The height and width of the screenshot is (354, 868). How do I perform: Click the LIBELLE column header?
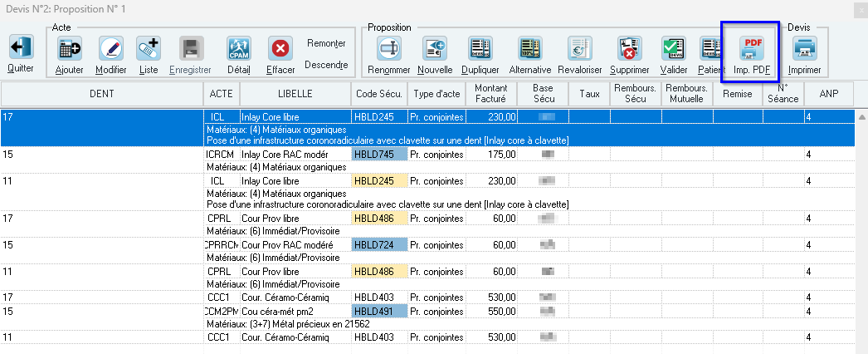295,94
